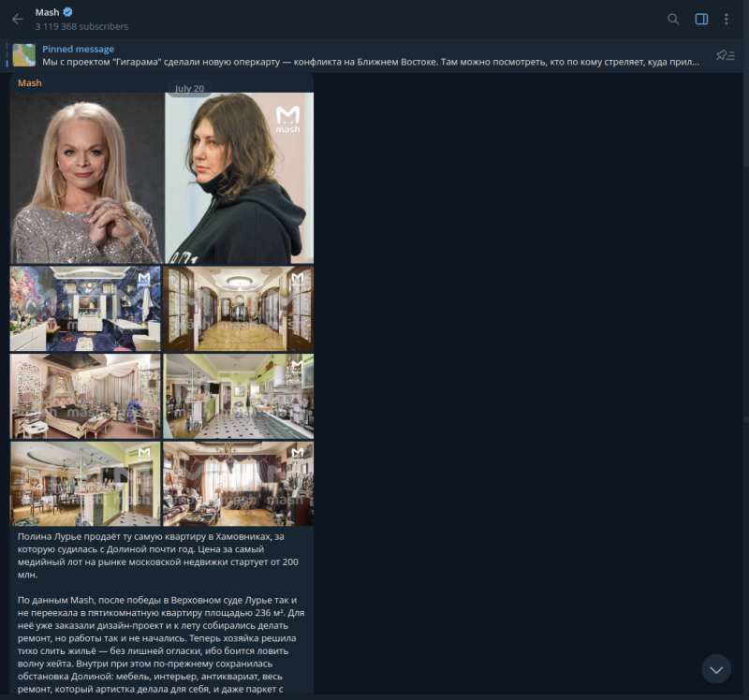
Task: Open the dining area with bar photo
Action: 85,484
